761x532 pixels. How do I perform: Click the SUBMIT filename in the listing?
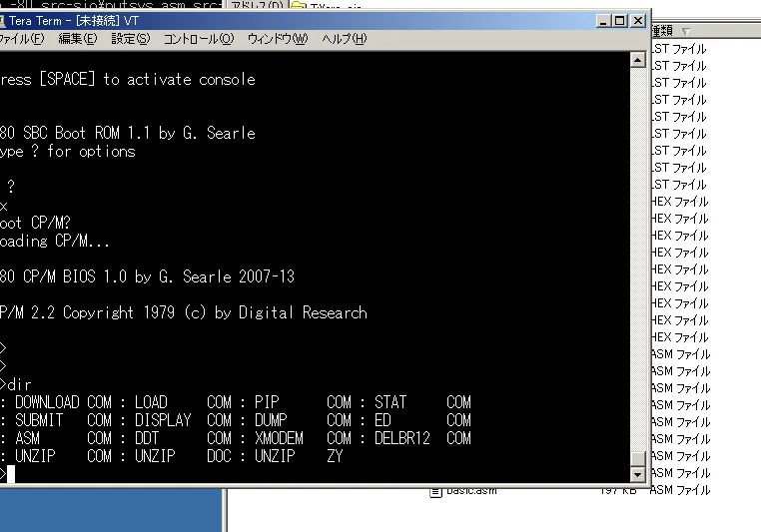(x=39, y=420)
